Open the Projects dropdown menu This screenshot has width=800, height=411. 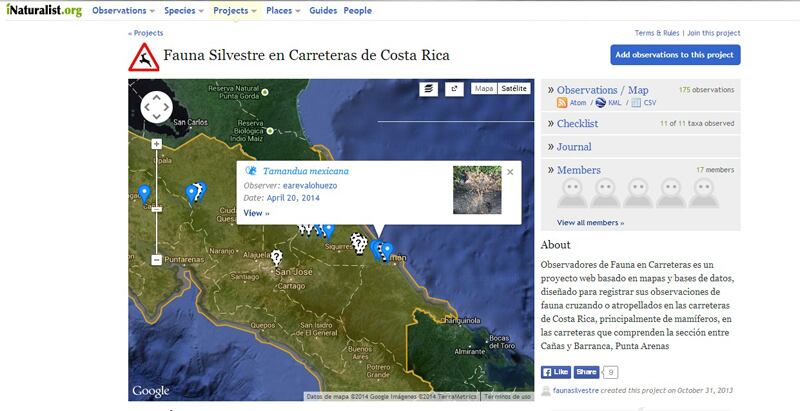pos(235,11)
